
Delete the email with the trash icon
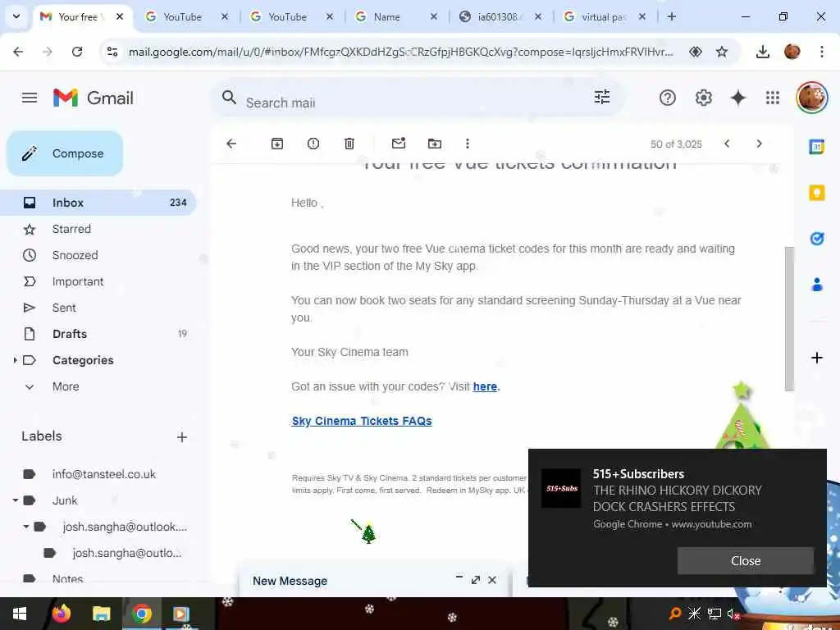[x=349, y=144]
